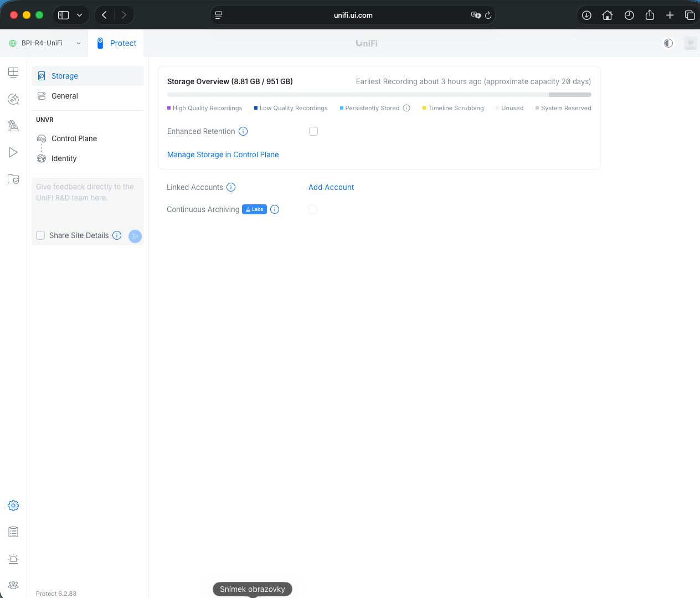
Task: Click the info icon beside Linked Accounts
Action: point(231,187)
